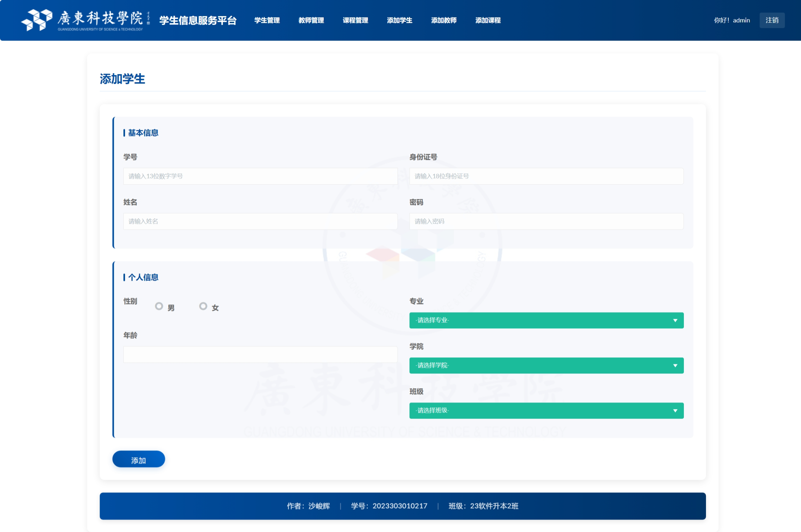801x532 pixels.
Task: Select the 女 gender radio button
Action: tap(203, 306)
